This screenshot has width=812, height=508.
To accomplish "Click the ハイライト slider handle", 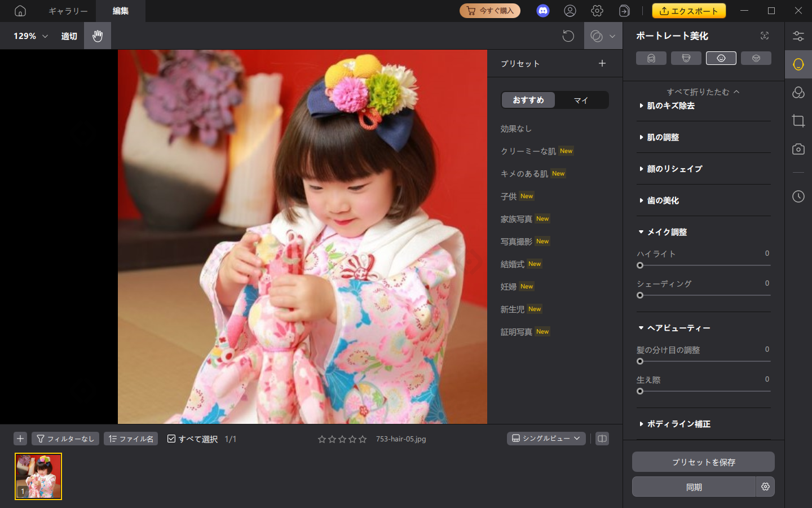I will pyautogui.click(x=639, y=265).
